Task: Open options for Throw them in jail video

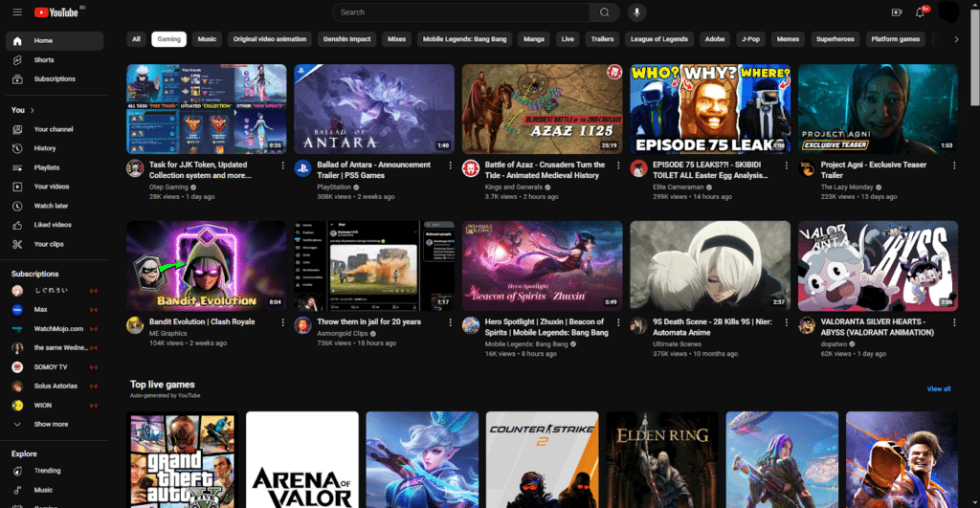Action: (450, 322)
